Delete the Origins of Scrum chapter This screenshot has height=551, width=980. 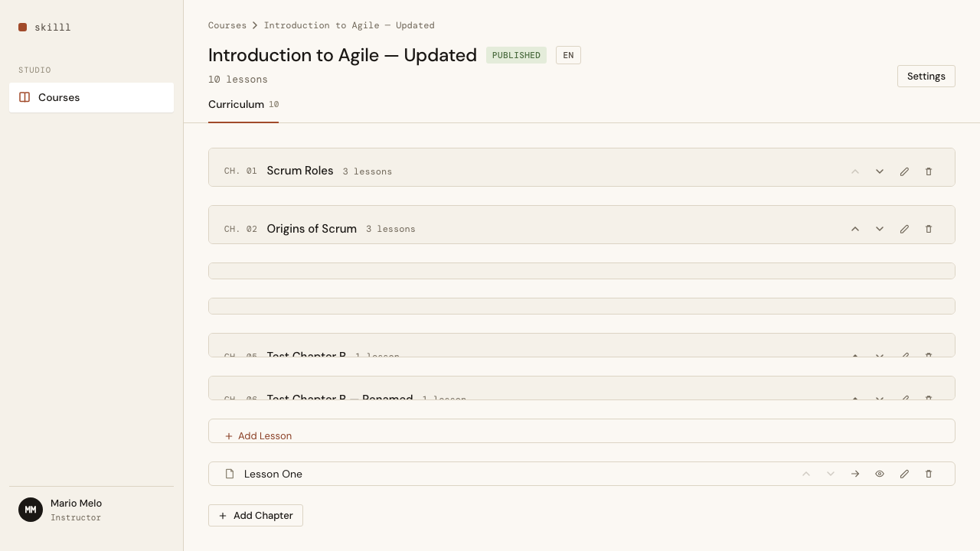(x=929, y=229)
